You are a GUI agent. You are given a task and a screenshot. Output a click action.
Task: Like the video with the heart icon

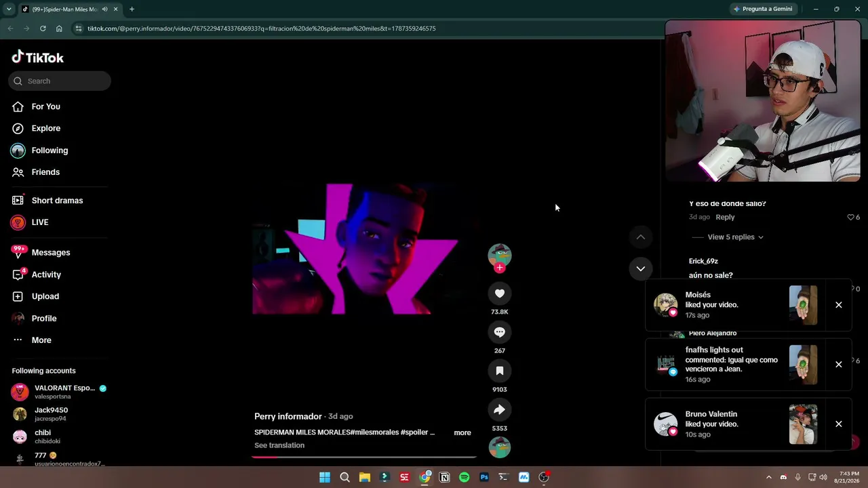(x=500, y=293)
